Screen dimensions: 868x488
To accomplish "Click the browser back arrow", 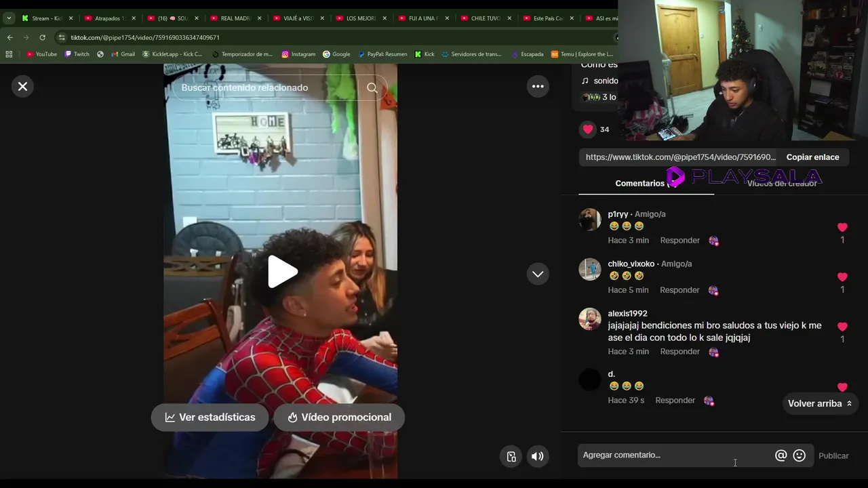I will 9,37.
